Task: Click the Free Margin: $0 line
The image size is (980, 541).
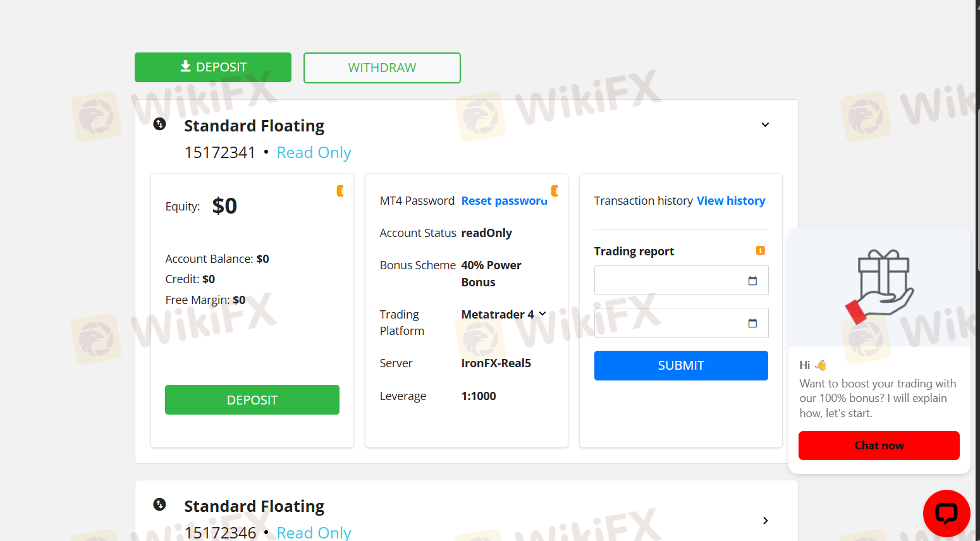Action: pos(205,300)
